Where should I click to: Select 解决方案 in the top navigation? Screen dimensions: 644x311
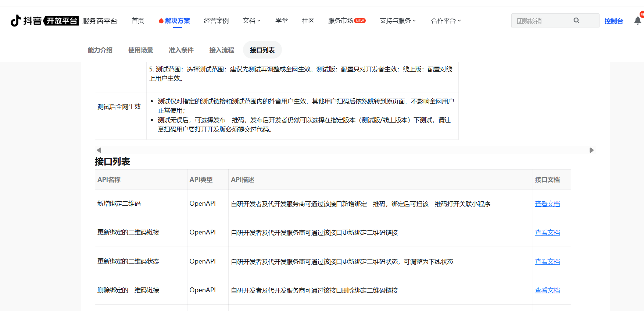pos(178,21)
